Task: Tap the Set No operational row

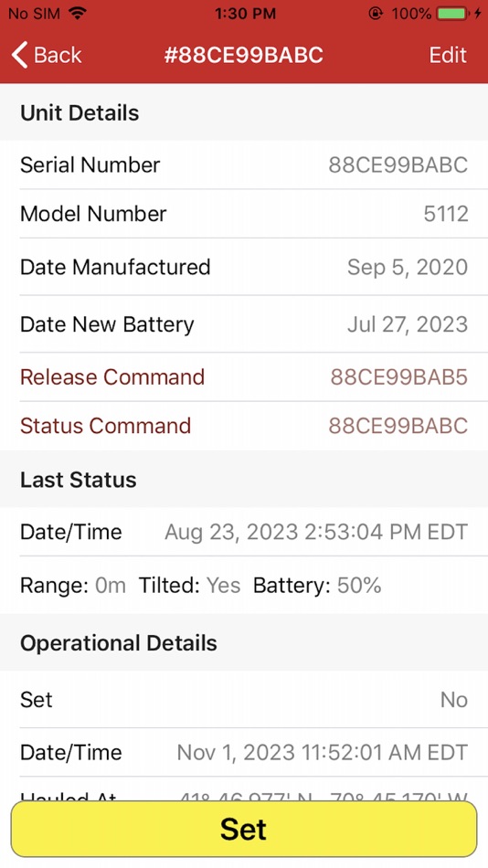Action: pyautogui.click(x=244, y=699)
